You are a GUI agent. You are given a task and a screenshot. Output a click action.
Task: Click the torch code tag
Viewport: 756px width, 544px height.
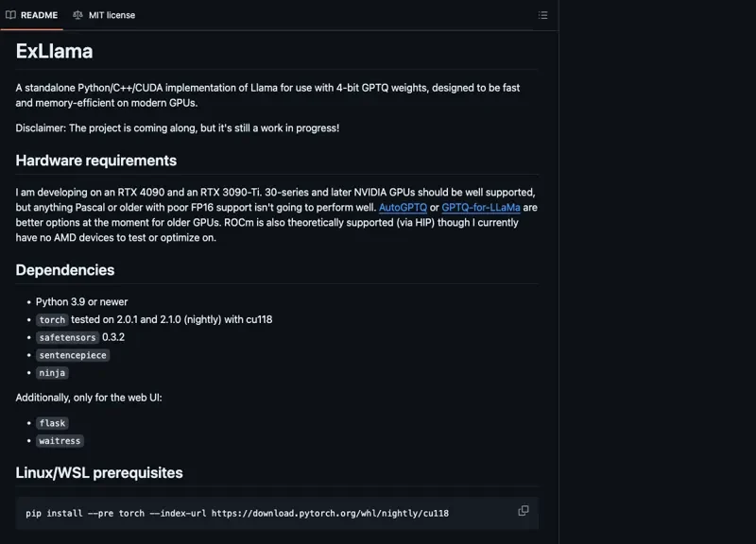[52, 320]
